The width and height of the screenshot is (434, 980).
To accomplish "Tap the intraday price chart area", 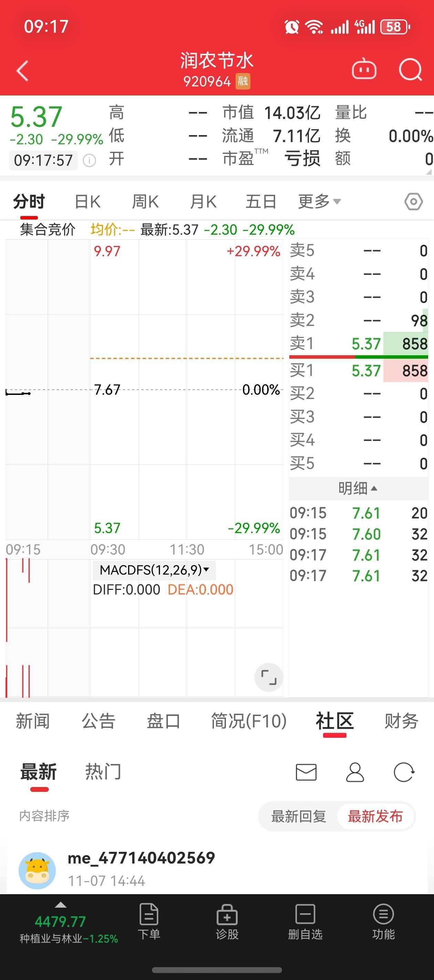I will tap(145, 389).
